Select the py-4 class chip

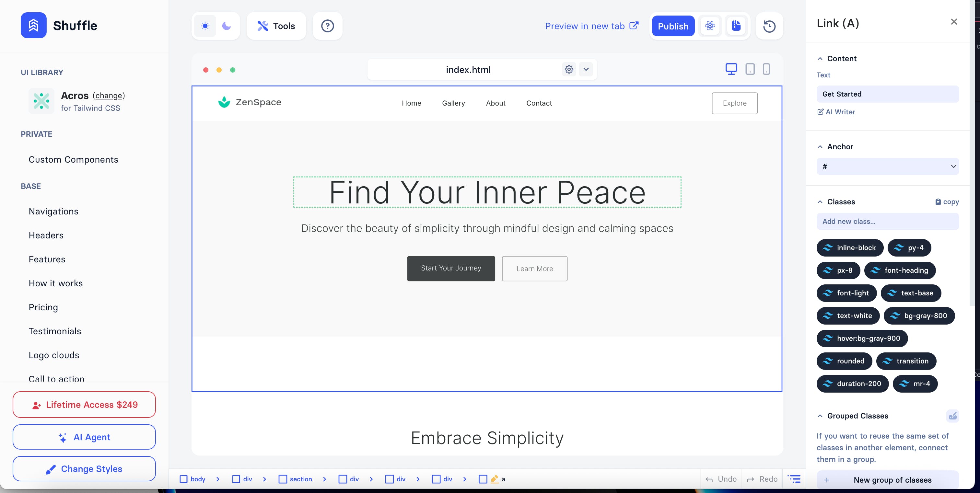click(x=909, y=247)
